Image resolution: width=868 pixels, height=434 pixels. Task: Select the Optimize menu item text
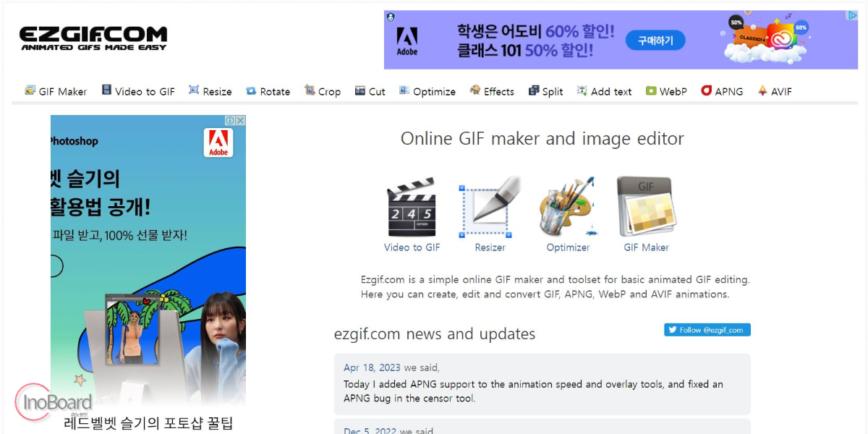coord(434,92)
